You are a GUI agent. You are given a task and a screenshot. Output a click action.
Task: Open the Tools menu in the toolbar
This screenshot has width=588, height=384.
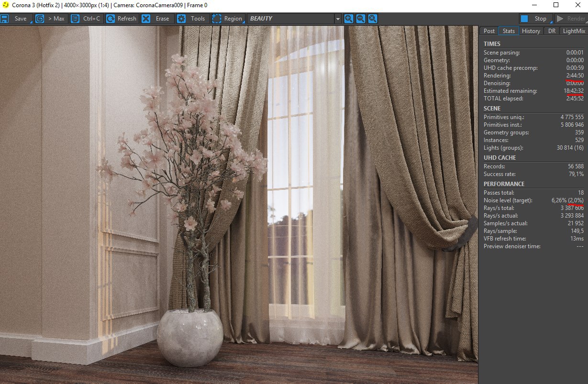pos(192,19)
